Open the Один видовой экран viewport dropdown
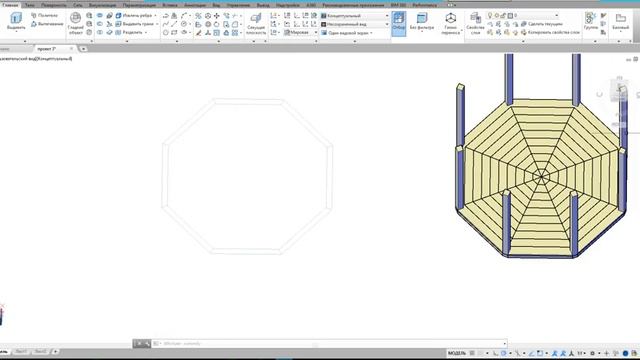The height and width of the screenshot is (360, 640). coord(347,33)
